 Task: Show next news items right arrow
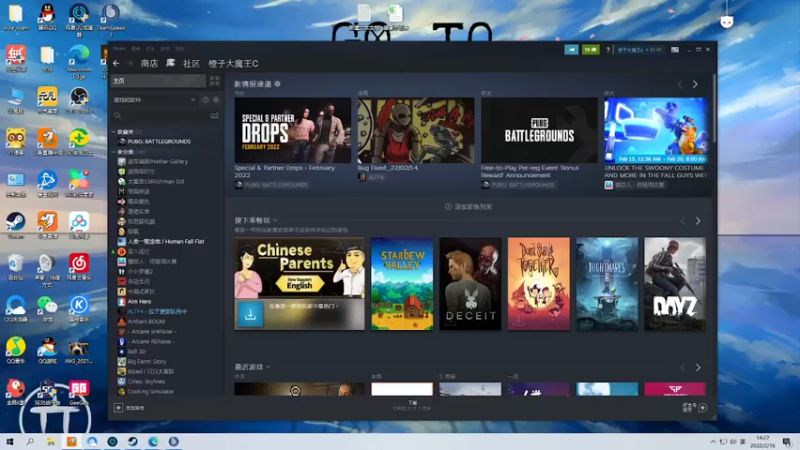pyautogui.click(x=695, y=84)
